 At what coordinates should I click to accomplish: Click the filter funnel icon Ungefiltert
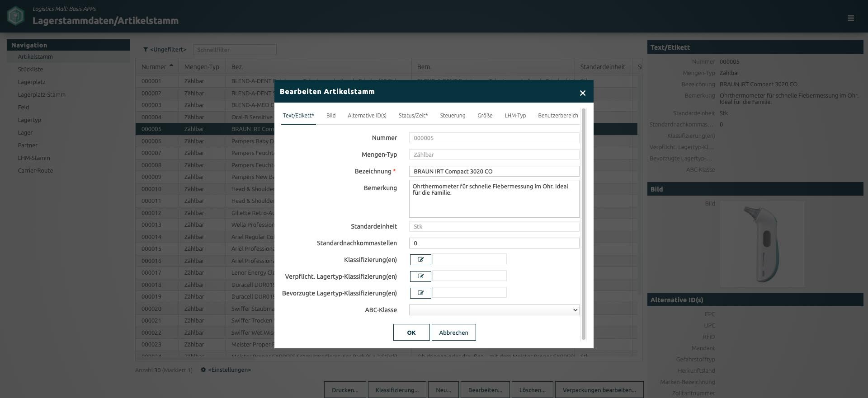tap(146, 50)
